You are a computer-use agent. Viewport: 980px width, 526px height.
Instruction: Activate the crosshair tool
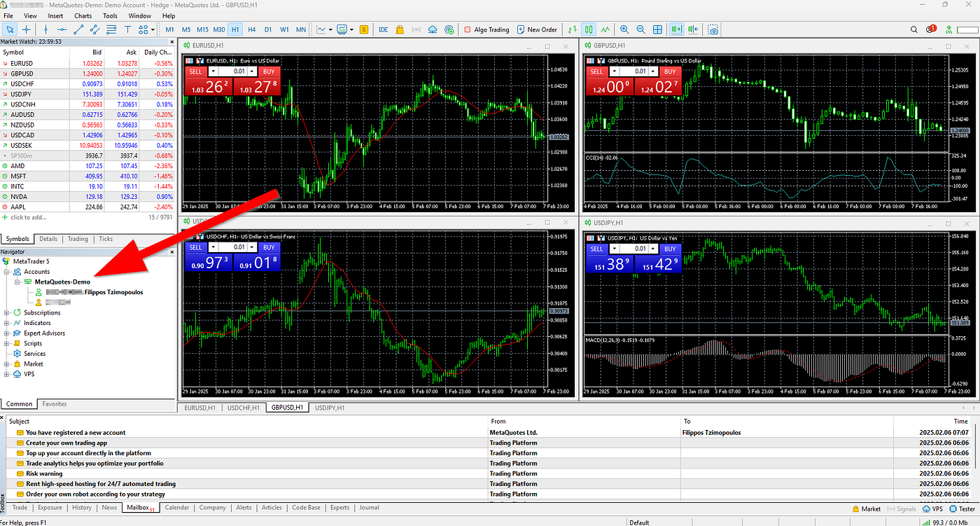pos(27,29)
